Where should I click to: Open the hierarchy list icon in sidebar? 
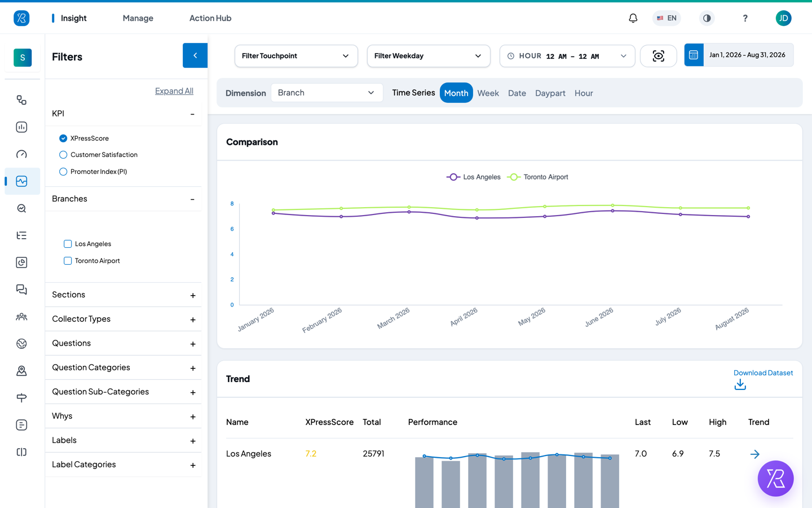coord(21,235)
